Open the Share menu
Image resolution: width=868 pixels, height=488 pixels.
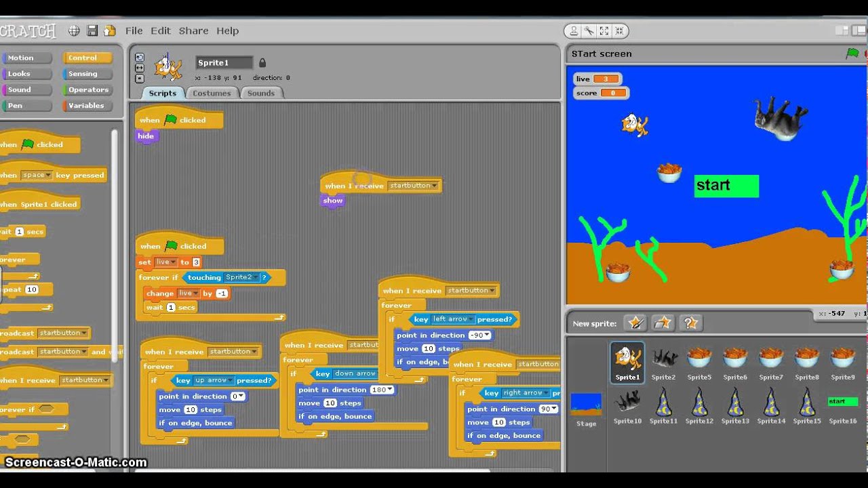(x=193, y=30)
